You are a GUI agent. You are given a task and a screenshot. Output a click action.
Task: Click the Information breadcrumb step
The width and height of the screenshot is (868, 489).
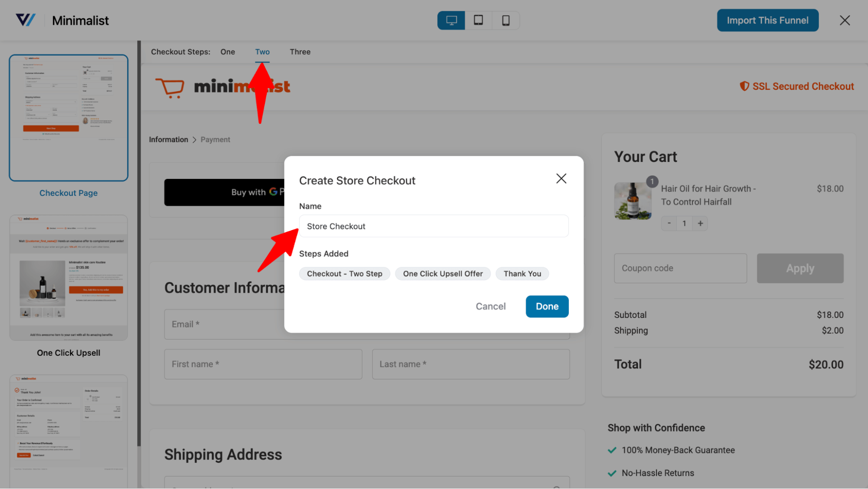[168, 139]
